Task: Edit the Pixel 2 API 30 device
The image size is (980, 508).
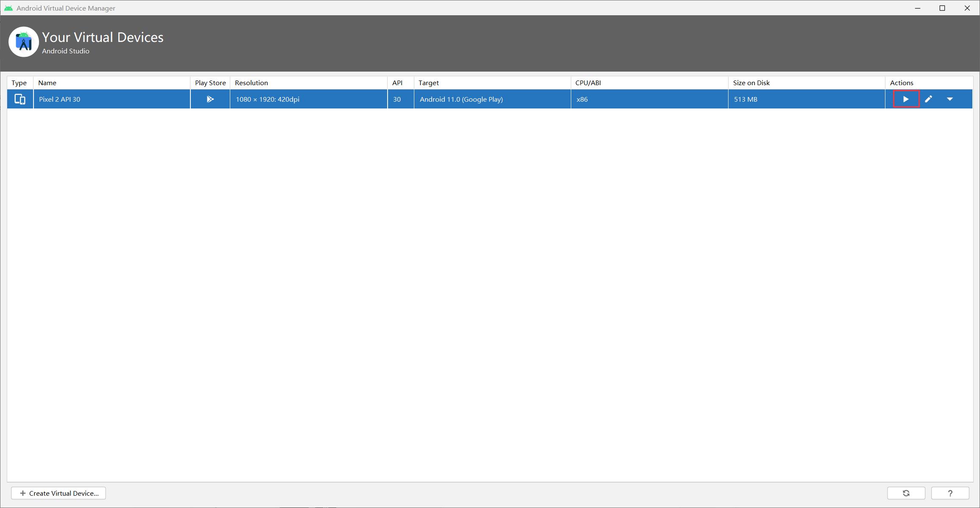Action: 928,99
